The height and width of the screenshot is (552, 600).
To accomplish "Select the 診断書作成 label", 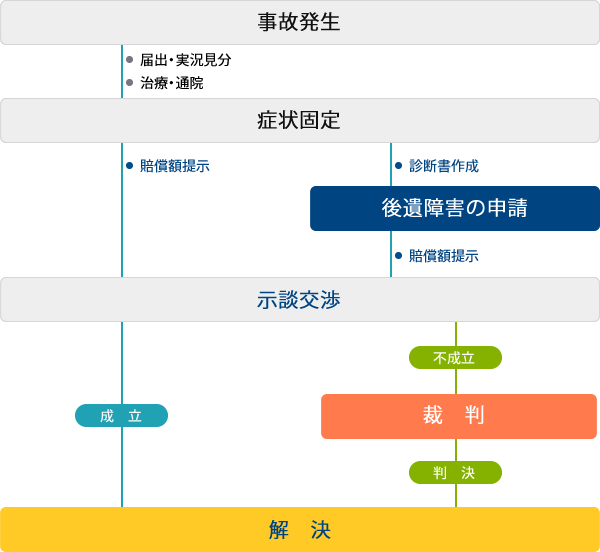I will pos(444,166).
